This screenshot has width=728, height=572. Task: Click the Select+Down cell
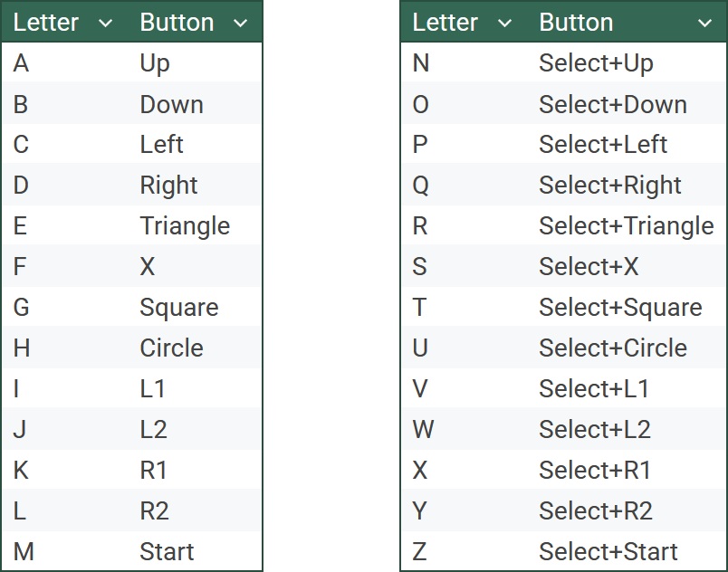coord(612,105)
